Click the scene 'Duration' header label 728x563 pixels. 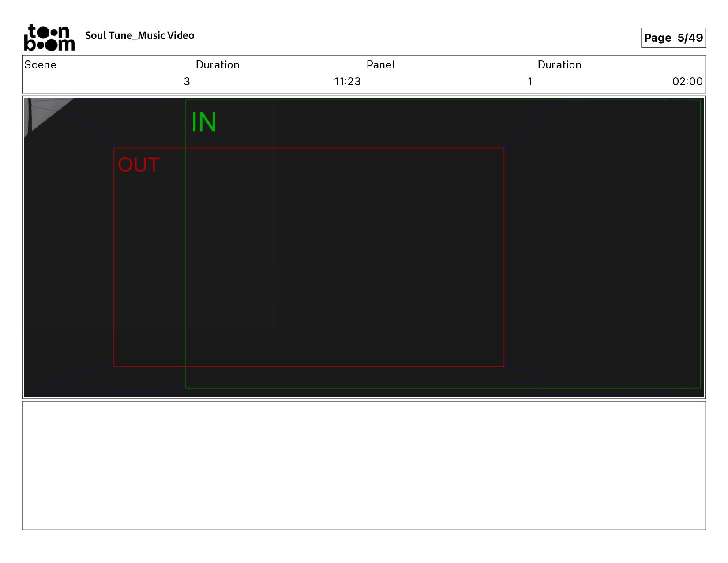pyautogui.click(x=218, y=65)
